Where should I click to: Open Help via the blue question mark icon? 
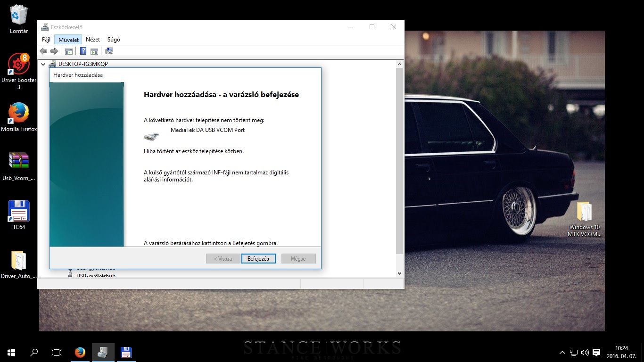tap(83, 51)
